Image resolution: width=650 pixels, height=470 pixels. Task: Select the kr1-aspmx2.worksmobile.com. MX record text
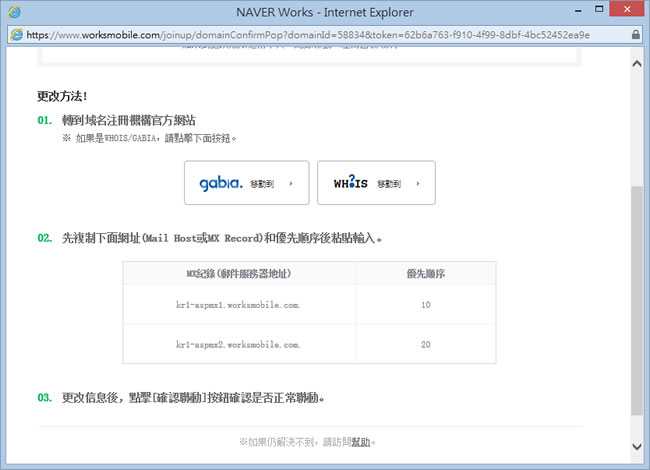(238, 345)
